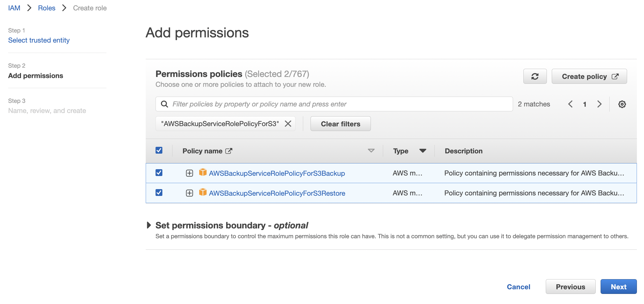Toggle the select-all policies header checkbox
This screenshot has width=644, height=304.
pyautogui.click(x=159, y=150)
